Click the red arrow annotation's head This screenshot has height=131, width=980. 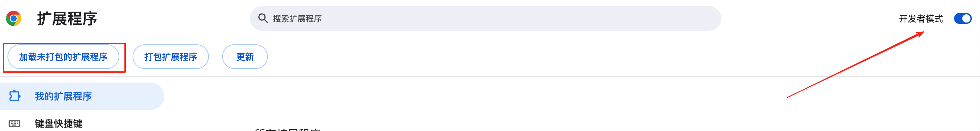point(920,34)
